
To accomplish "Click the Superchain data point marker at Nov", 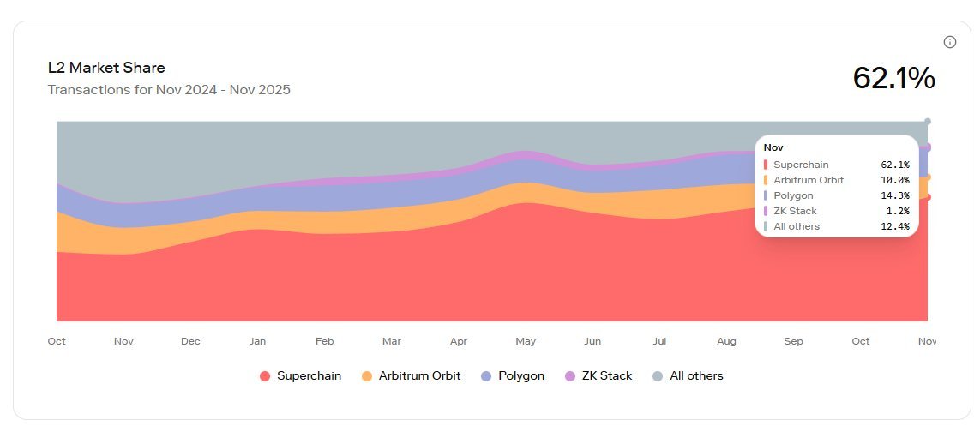I will tap(928, 197).
